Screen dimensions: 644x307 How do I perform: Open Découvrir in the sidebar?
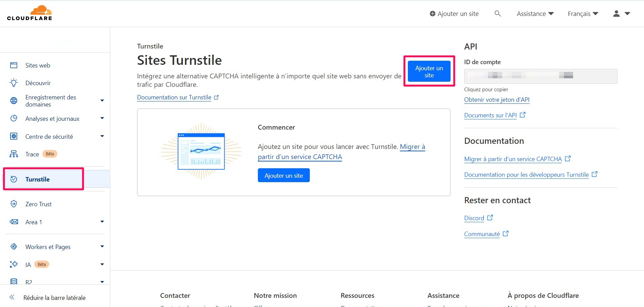click(x=38, y=83)
